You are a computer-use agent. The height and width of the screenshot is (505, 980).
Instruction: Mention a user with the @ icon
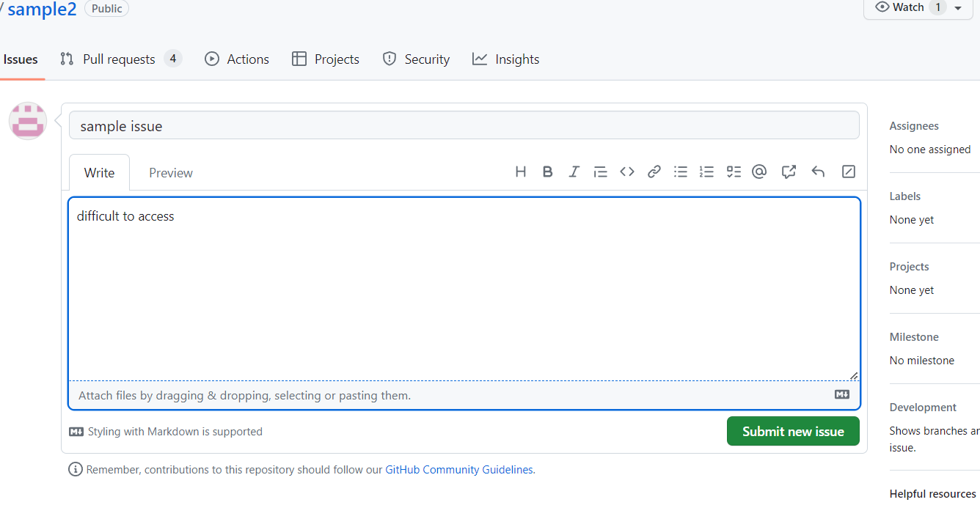coord(759,172)
